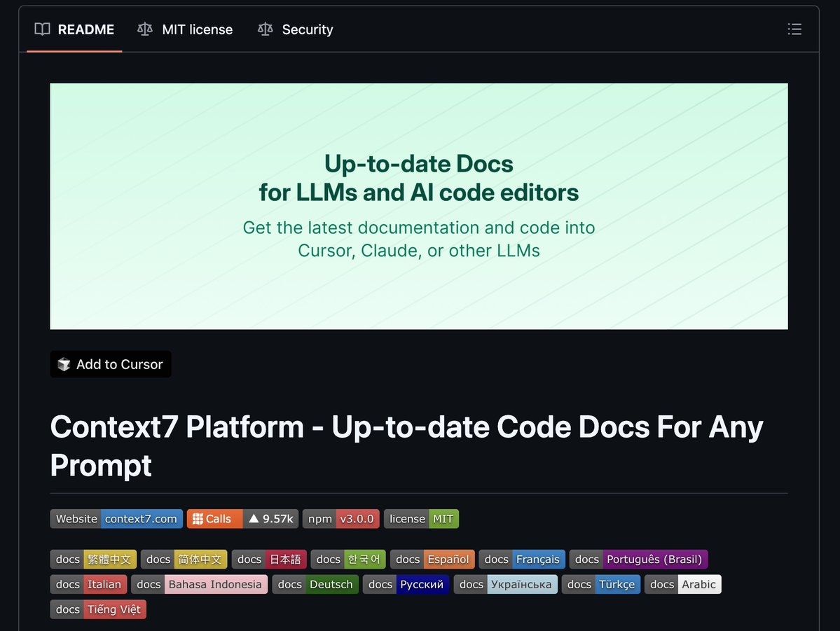
Task: Open the Arabic docs badge
Action: pyautogui.click(x=683, y=584)
